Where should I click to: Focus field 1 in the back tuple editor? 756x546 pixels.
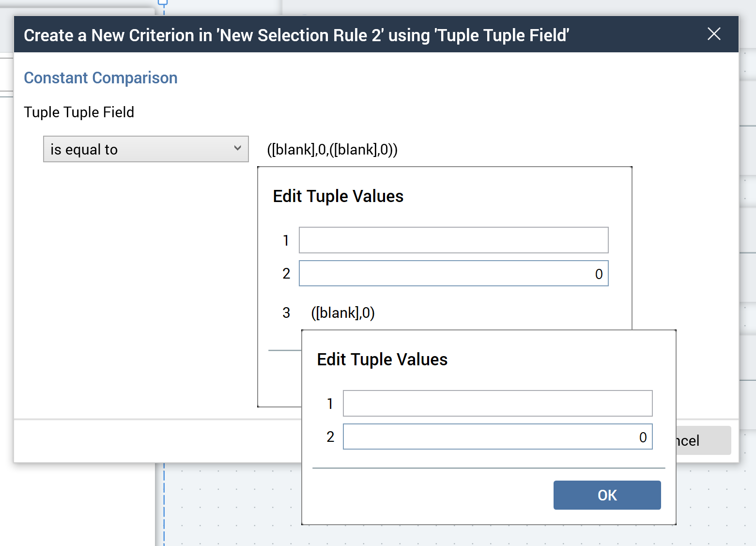click(x=453, y=240)
